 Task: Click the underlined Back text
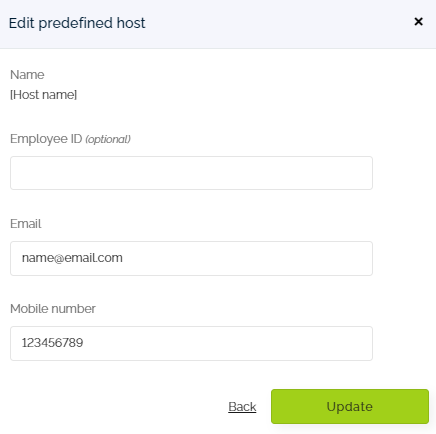[242, 407]
